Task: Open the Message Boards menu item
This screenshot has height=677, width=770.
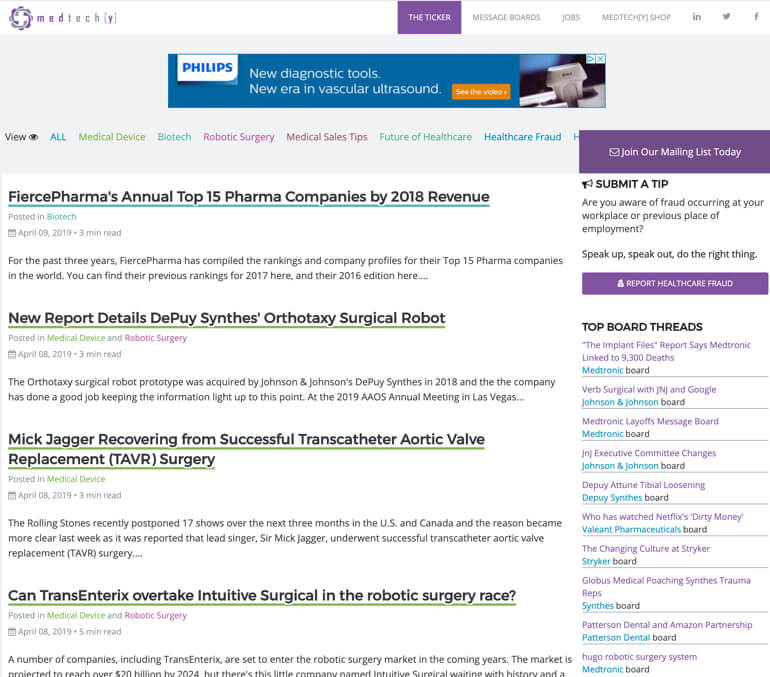Action: [x=506, y=17]
